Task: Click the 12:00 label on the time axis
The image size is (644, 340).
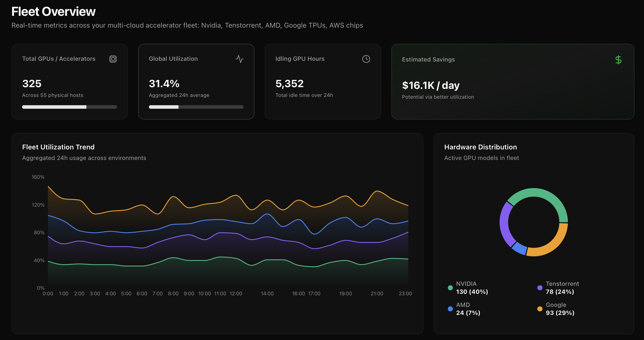Action: point(236,294)
